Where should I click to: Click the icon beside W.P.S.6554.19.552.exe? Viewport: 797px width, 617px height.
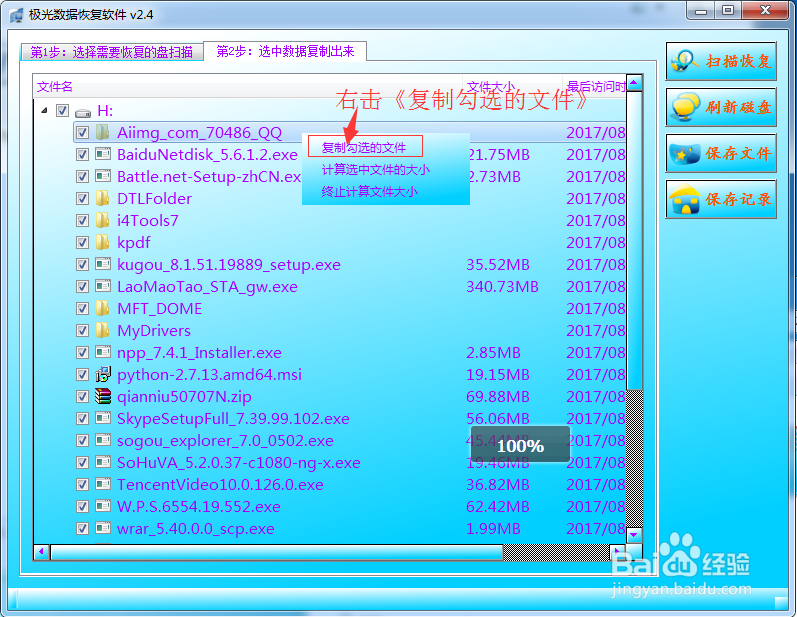103,506
